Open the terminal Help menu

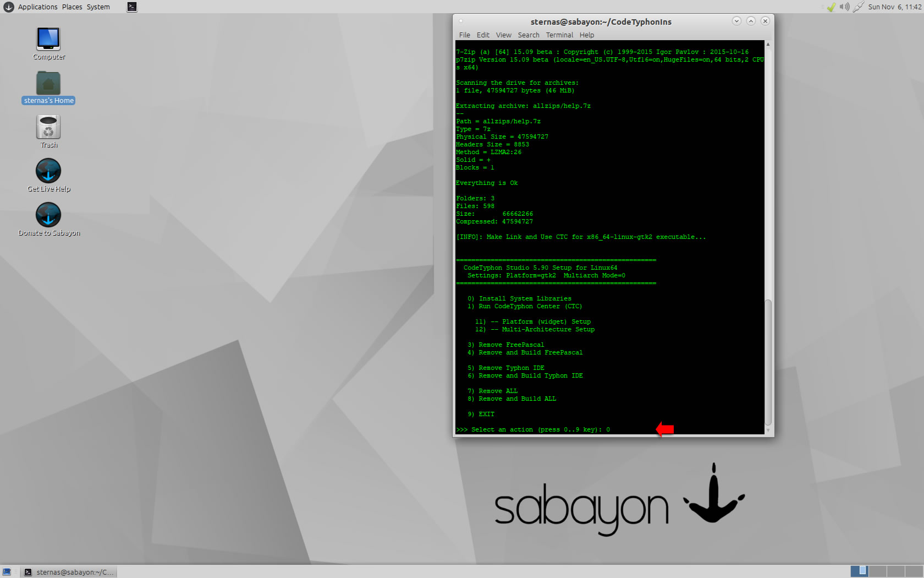[x=587, y=35]
